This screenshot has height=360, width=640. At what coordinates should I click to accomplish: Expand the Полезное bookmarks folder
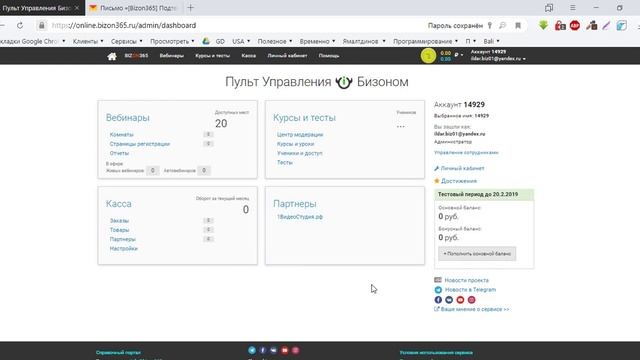[275, 41]
